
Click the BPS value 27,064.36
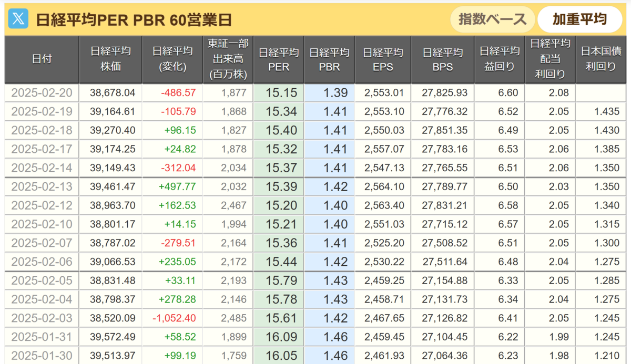pos(444,356)
